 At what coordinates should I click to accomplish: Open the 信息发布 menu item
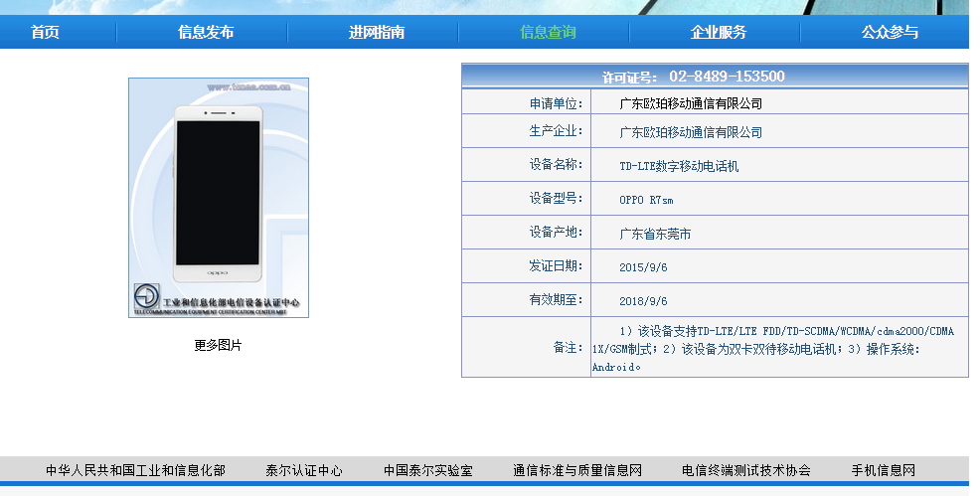[x=206, y=32]
